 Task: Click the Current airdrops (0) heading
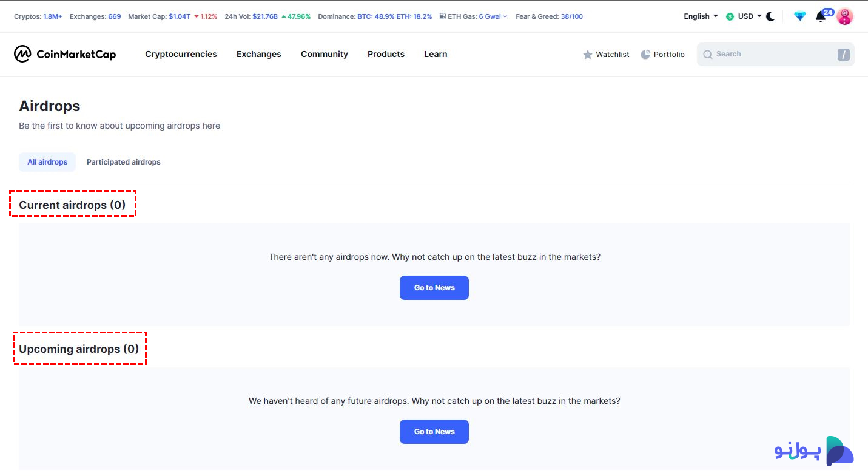coord(72,205)
